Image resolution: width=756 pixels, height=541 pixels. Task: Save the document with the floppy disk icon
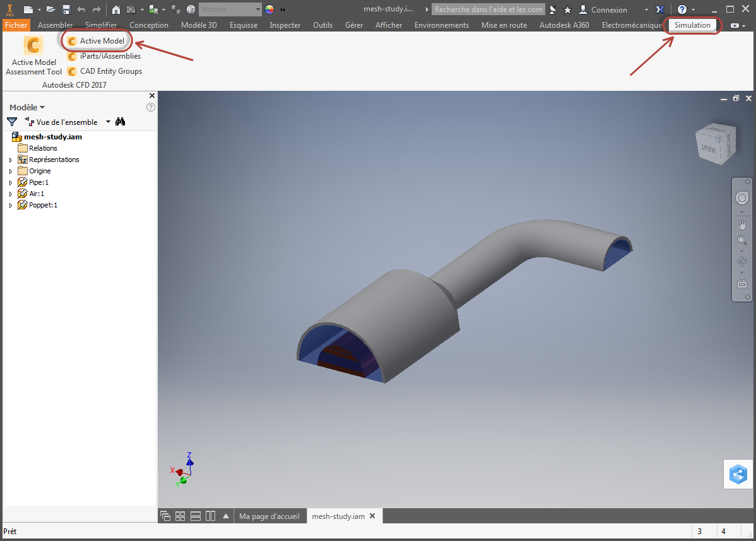66,9
